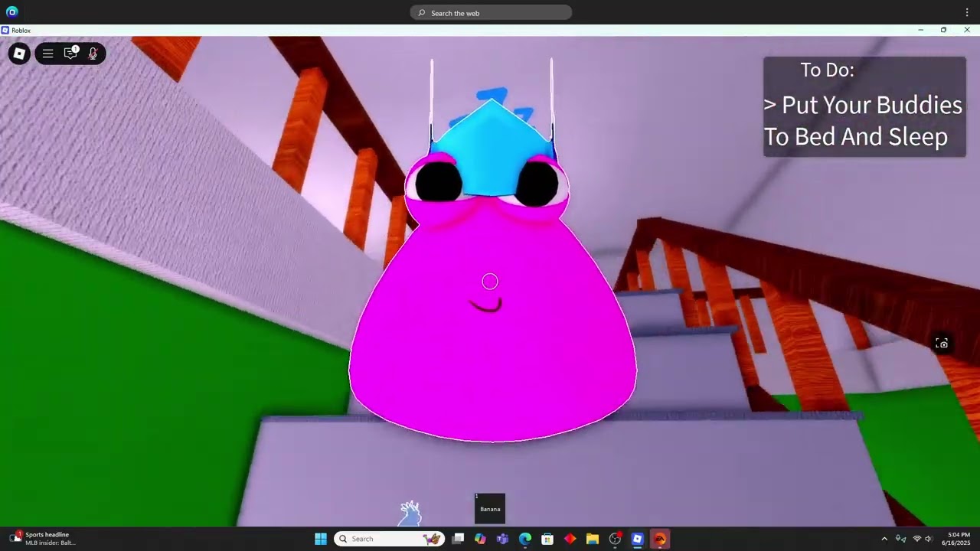Click the pink blob buddy character
Image resolution: width=980 pixels, height=551 pixels.
point(492,298)
